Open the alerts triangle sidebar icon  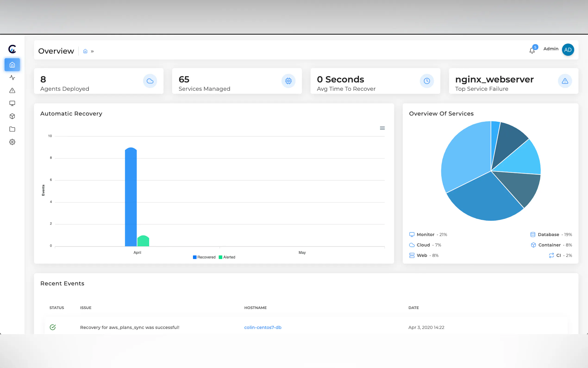[12, 91]
